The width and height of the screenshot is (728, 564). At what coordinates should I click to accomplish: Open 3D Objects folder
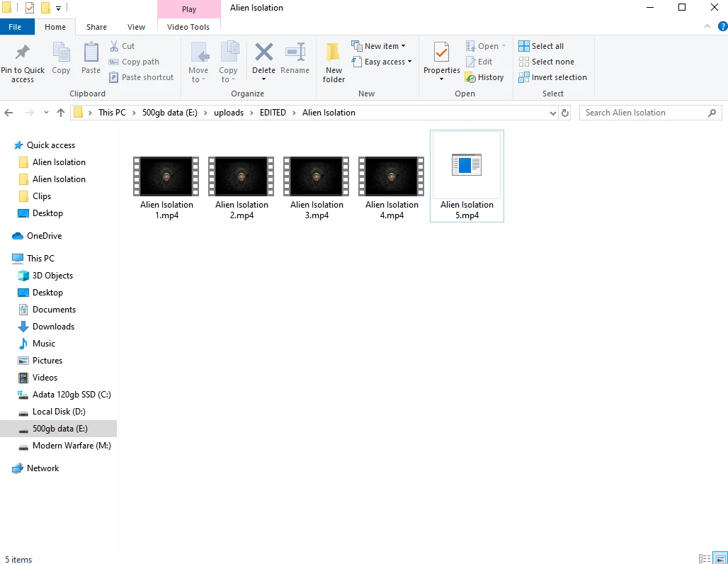click(45, 276)
